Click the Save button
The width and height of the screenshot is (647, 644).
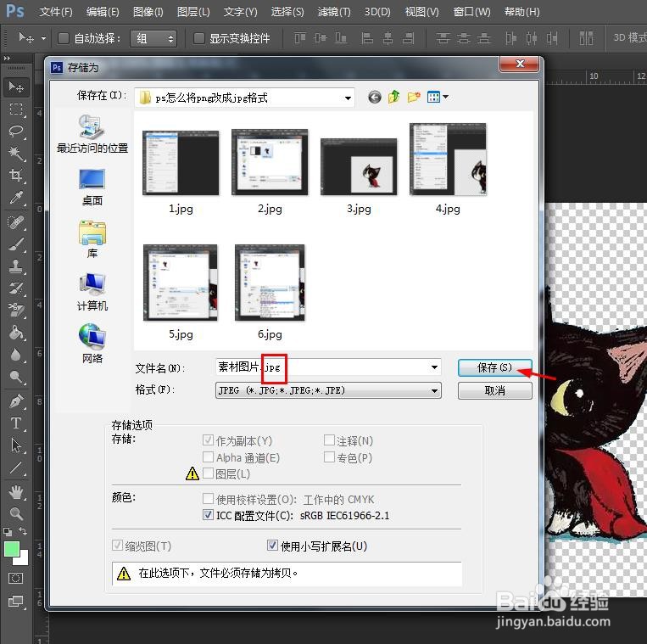point(494,367)
